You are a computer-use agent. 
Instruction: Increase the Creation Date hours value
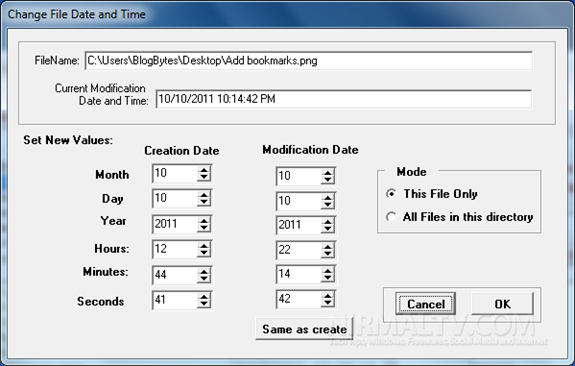click(204, 245)
